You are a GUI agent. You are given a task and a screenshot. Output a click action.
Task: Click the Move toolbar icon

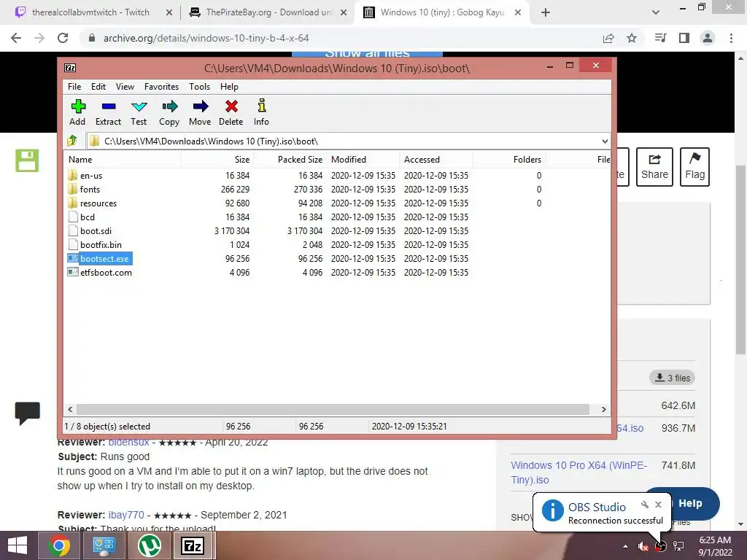(x=200, y=112)
